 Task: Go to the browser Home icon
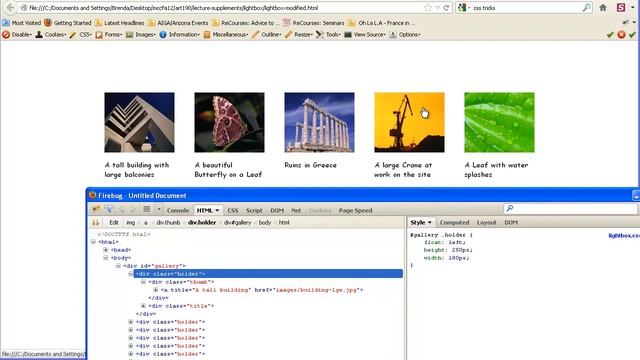(x=603, y=7)
